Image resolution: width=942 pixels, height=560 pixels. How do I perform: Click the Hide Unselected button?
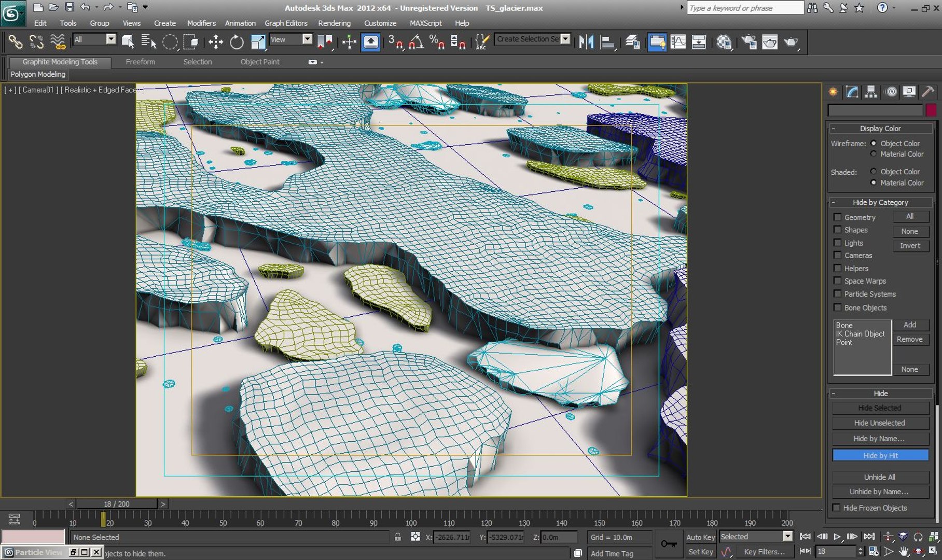880,423
